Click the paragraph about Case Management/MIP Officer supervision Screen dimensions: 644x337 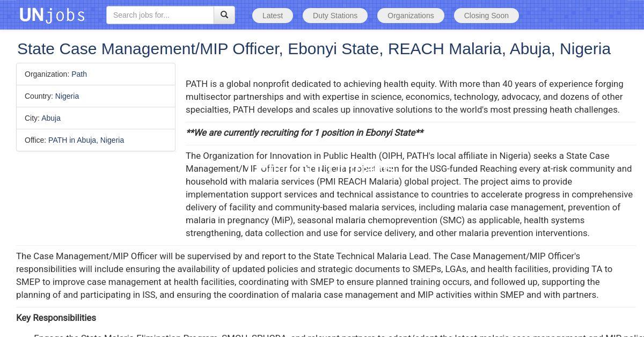(x=314, y=275)
